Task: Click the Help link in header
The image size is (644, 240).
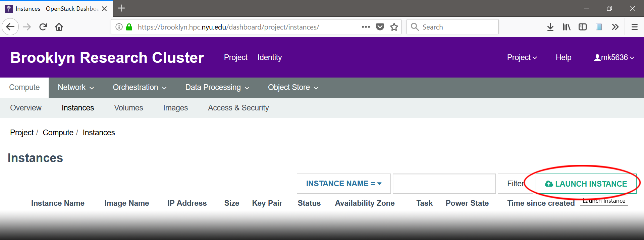Action: click(x=563, y=58)
